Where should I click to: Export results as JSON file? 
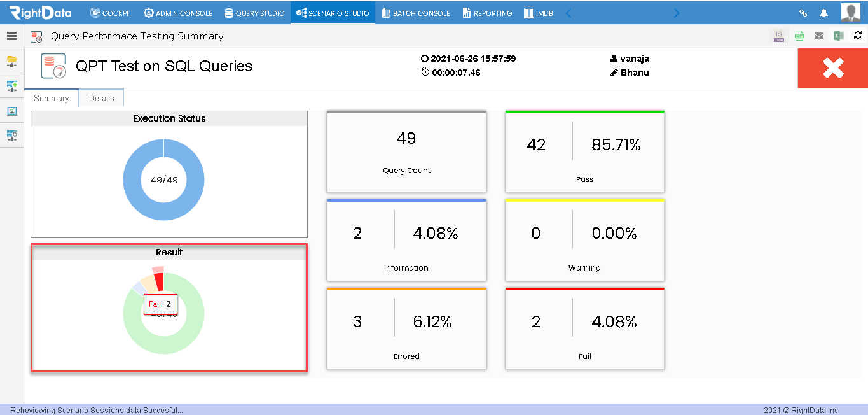pyautogui.click(x=779, y=36)
